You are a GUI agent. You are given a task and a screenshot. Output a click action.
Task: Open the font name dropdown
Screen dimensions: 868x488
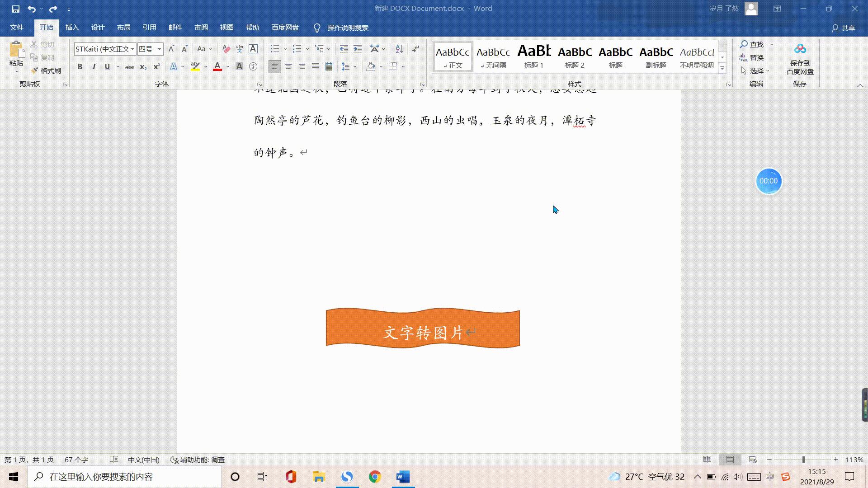click(132, 49)
